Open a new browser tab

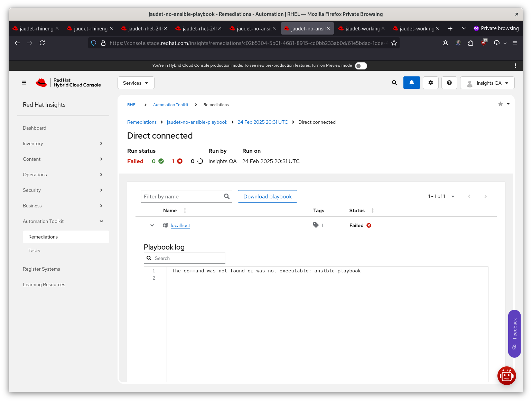tap(450, 28)
